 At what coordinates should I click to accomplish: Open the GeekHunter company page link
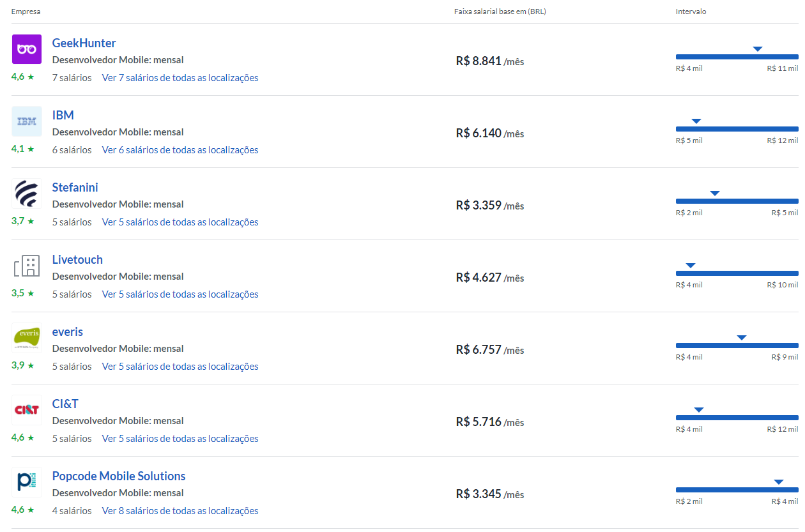[84, 43]
